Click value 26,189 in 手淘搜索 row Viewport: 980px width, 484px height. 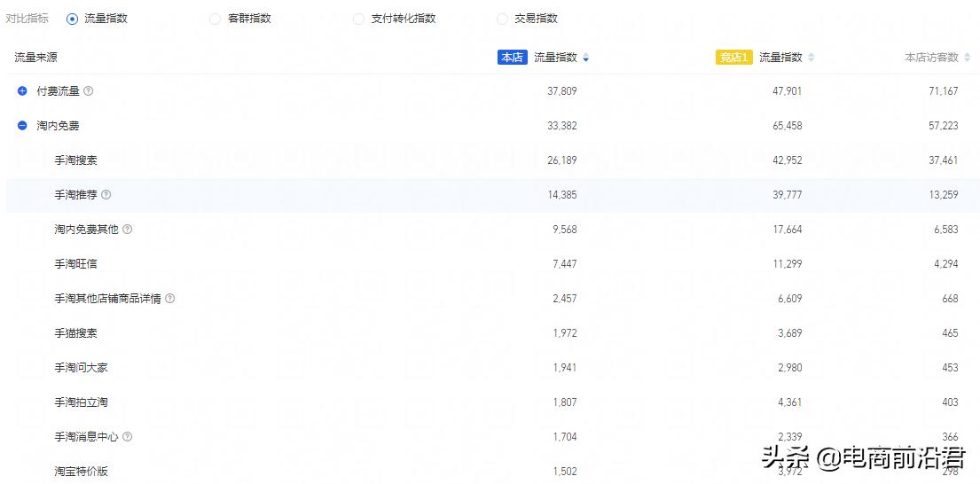coord(562,160)
